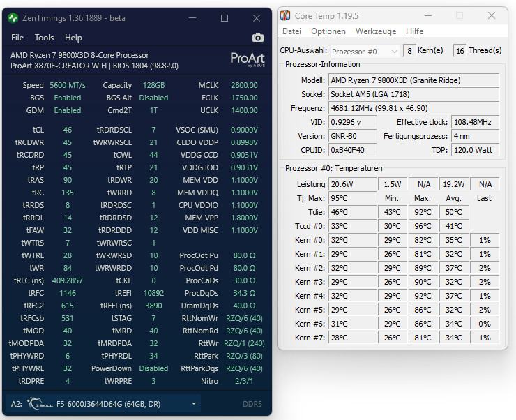Screen dimensions: 516x420
Task: Minimize the ZenTimings window
Action: coord(192,17)
